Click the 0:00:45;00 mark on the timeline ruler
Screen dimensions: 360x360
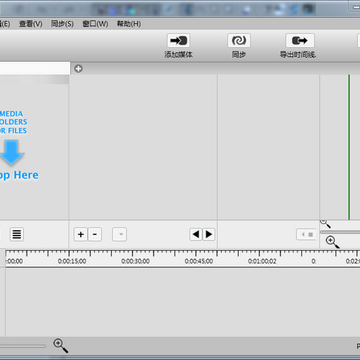tap(199, 261)
